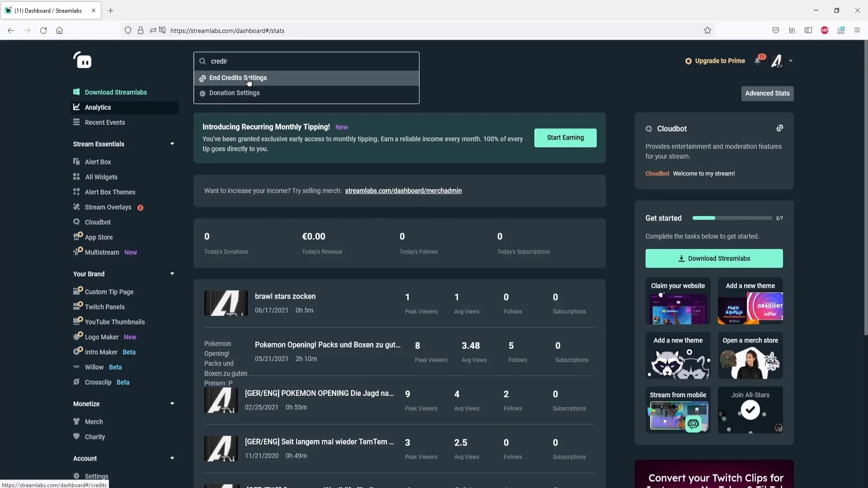Open the Open a merch store card

(750, 356)
